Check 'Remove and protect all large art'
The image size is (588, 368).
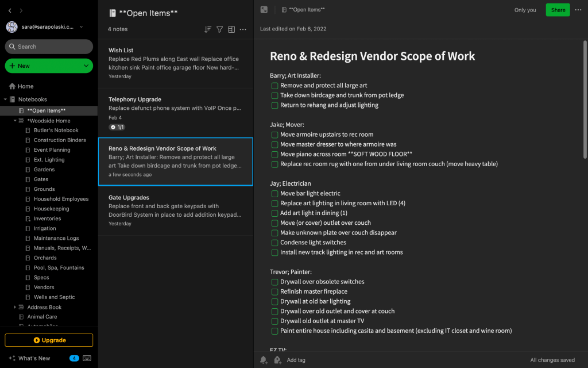pos(275,86)
